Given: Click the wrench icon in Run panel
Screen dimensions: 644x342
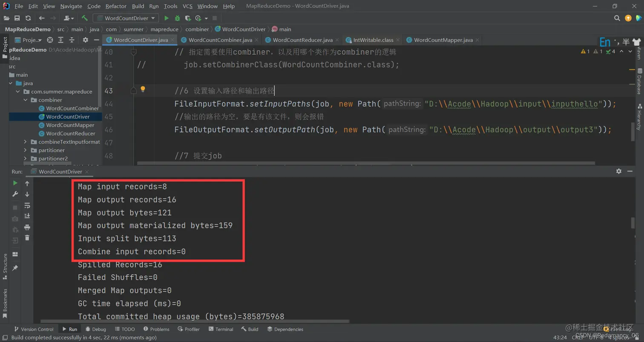Looking at the screenshot, I should [x=15, y=194].
